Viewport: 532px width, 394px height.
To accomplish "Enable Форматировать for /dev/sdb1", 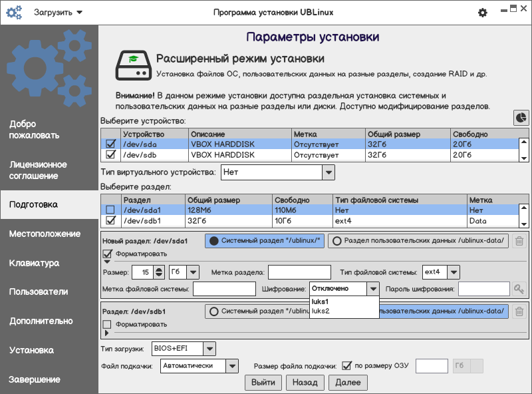I will (107, 324).
